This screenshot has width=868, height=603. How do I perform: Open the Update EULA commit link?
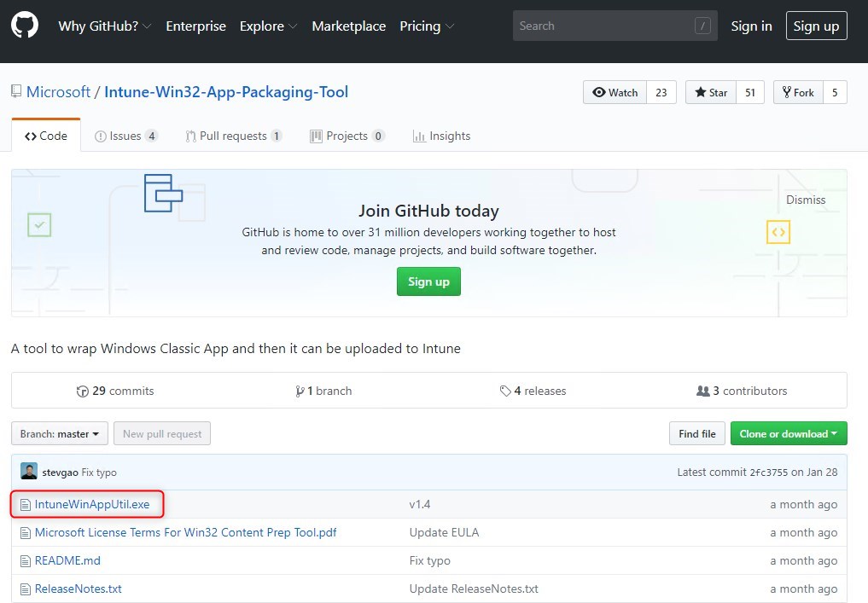pos(444,532)
